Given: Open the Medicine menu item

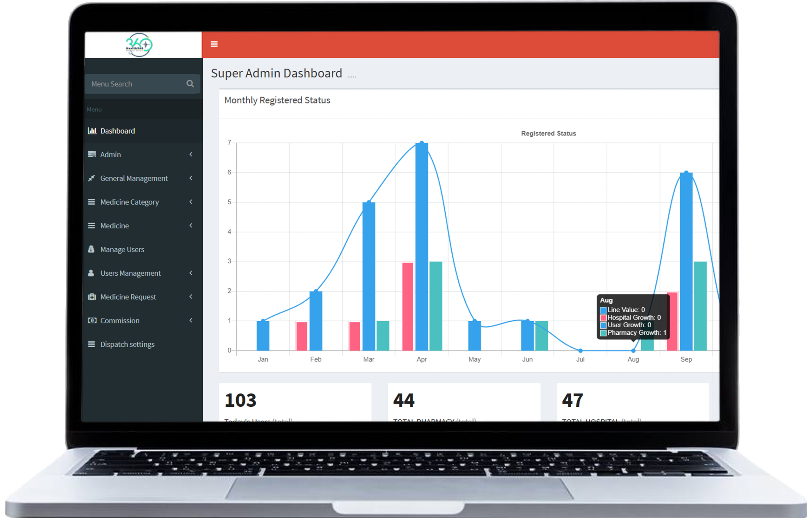Looking at the screenshot, I should tap(115, 226).
